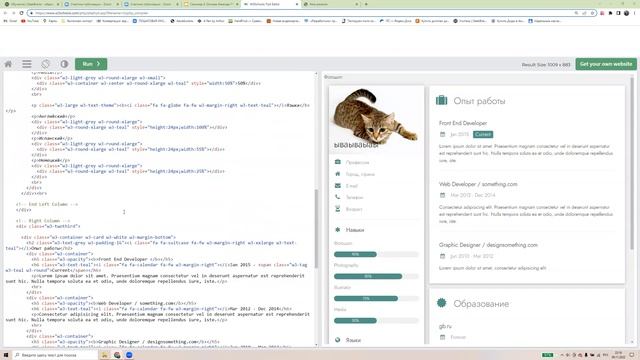Click certificate icon beside Образование
Image resolution: width=640 pixels, height=360 pixels.
[442, 303]
